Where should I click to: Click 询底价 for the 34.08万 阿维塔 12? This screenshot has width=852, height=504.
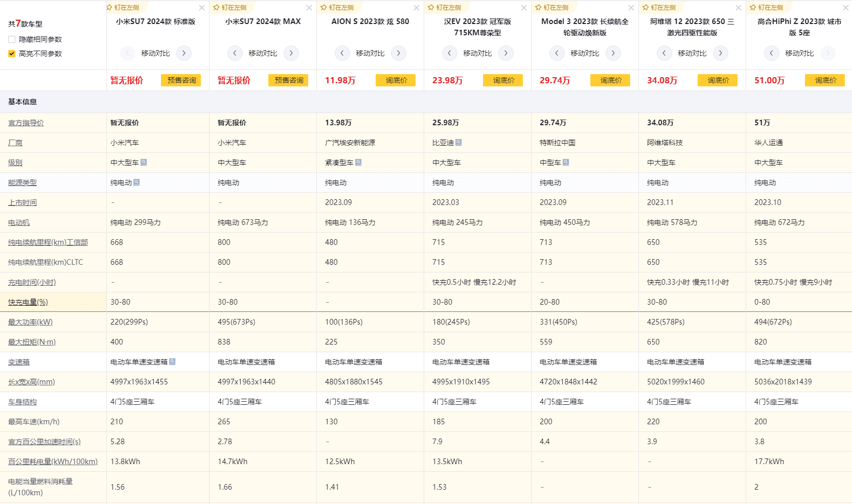click(x=718, y=80)
